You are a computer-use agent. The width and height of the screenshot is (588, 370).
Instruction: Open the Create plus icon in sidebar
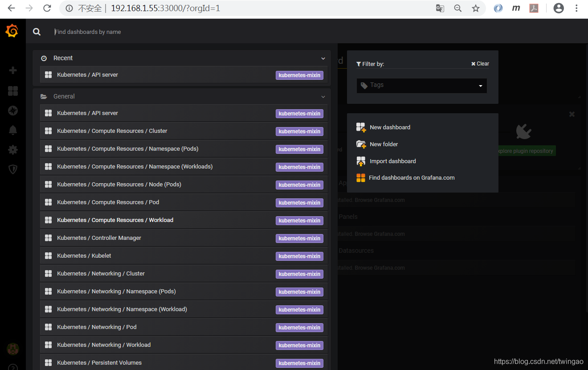point(13,70)
